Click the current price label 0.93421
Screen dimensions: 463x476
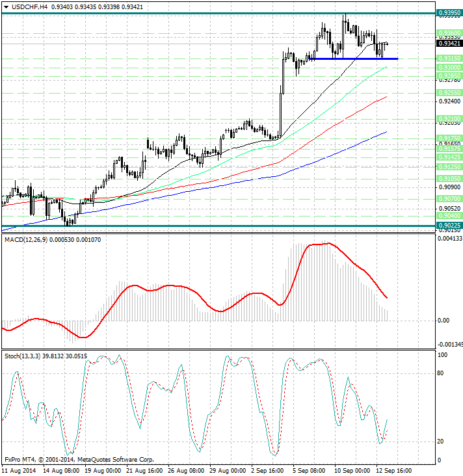tap(449, 44)
